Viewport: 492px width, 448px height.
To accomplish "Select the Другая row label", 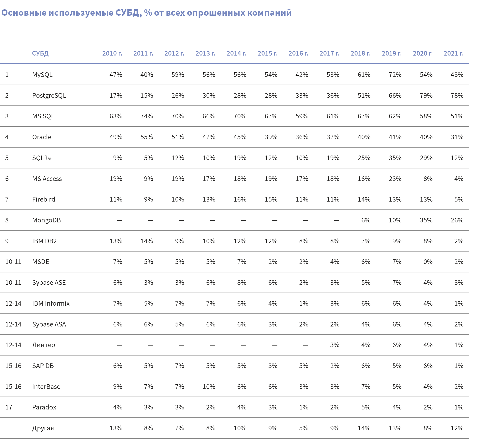I will point(43,428).
